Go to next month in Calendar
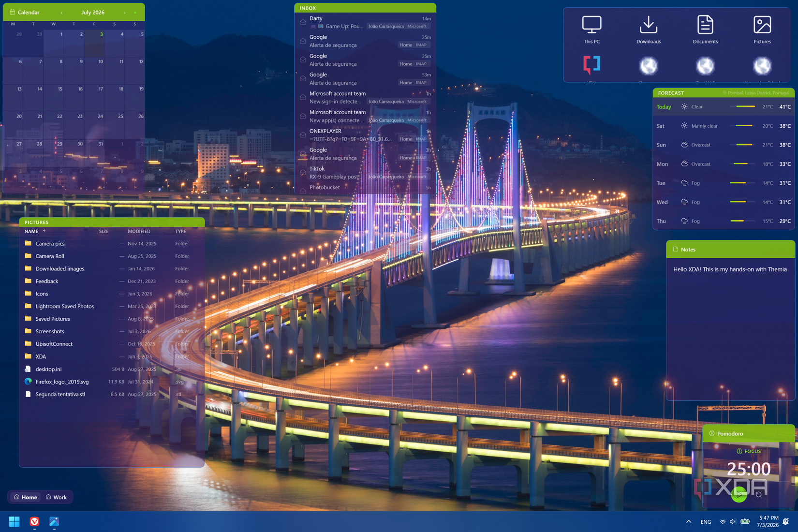Screen dimensions: 798x532 click(124, 13)
